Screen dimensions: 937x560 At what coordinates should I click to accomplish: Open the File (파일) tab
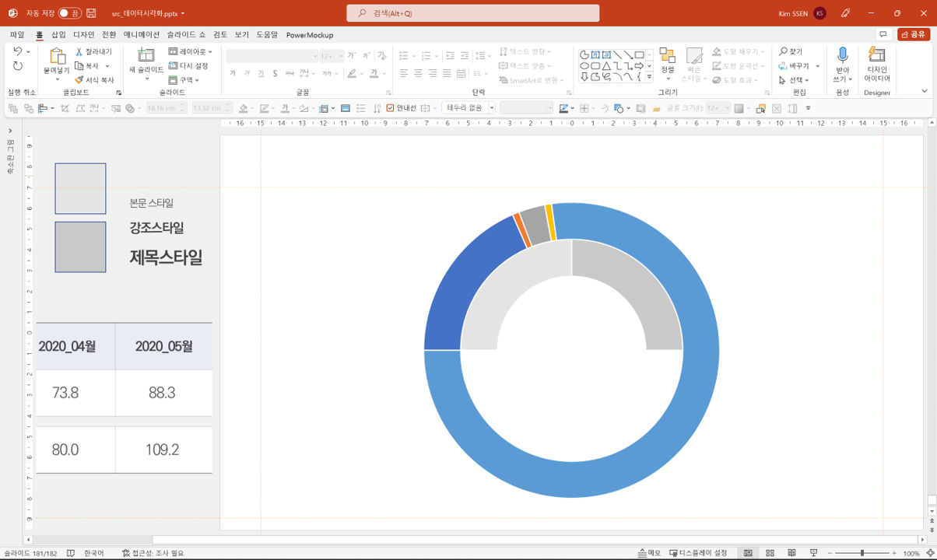[17, 35]
